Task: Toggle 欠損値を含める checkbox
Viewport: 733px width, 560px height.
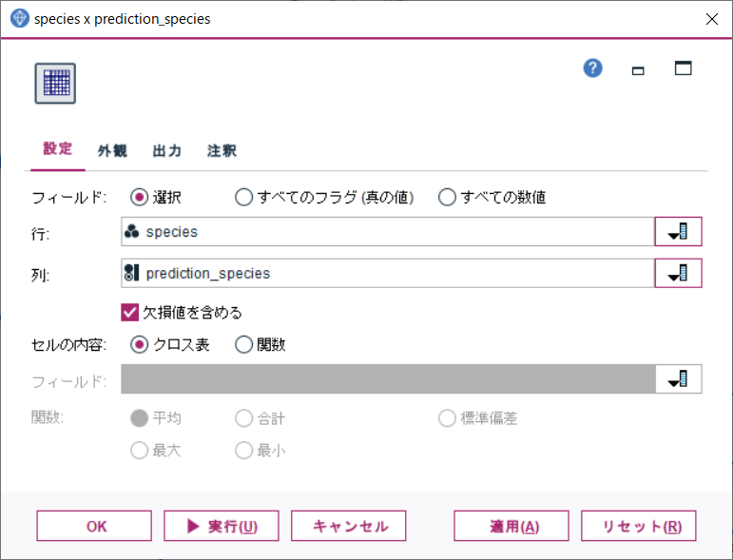Action: coord(129,312)
